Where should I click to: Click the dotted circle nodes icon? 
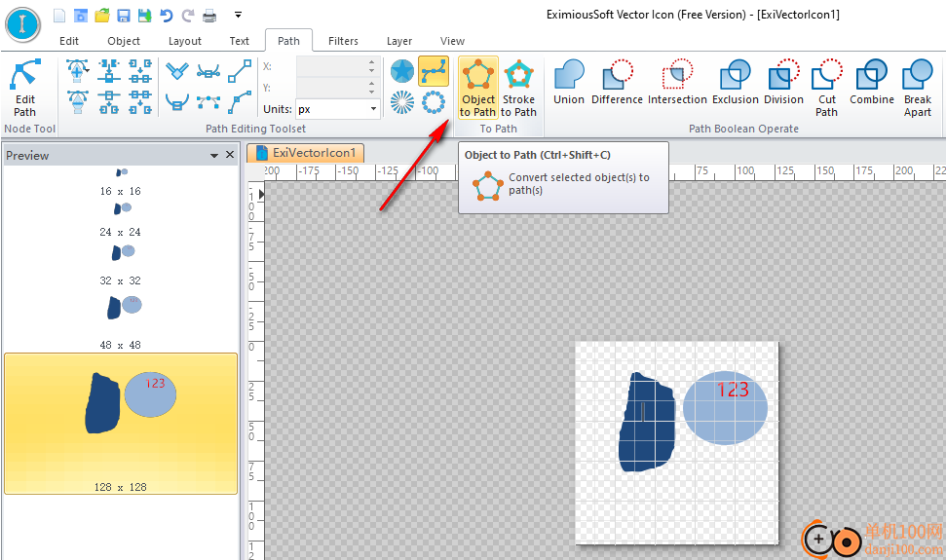pos(434,102)
